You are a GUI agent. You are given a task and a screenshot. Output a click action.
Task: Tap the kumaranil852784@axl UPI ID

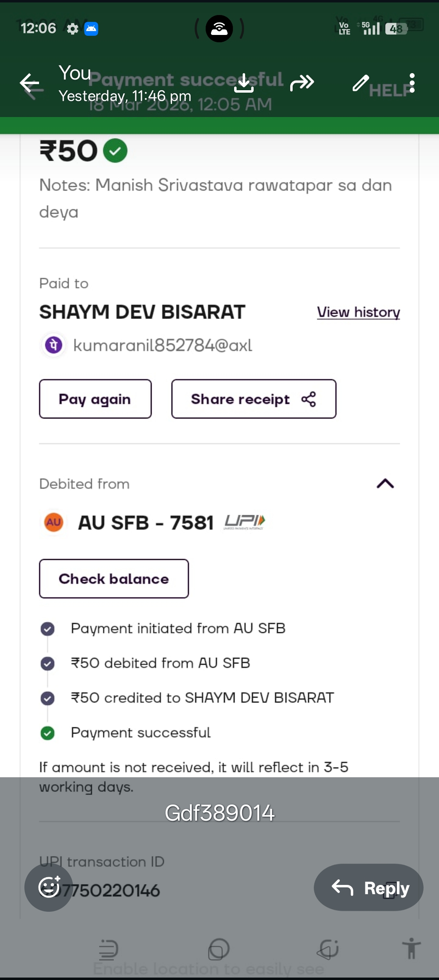pos(163,345)
